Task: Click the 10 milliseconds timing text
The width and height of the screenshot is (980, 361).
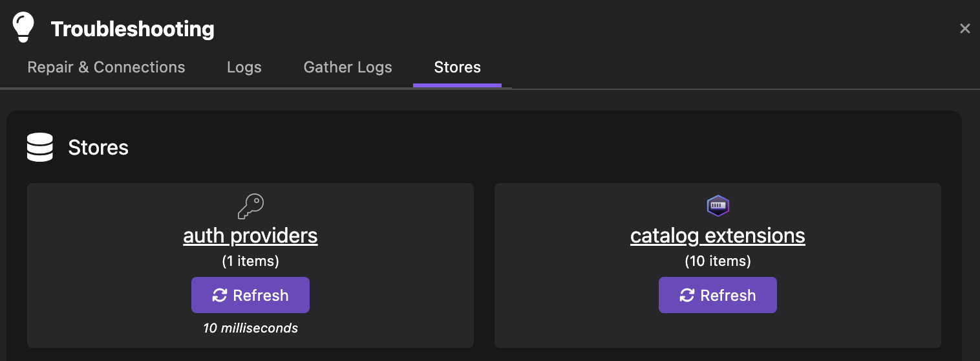Action: 250,328
